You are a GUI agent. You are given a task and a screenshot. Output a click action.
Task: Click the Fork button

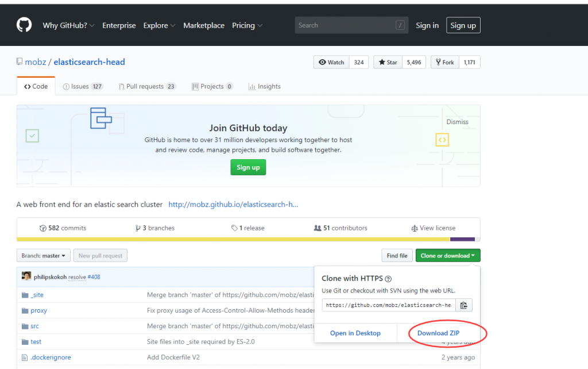click(x=445, y=62)
